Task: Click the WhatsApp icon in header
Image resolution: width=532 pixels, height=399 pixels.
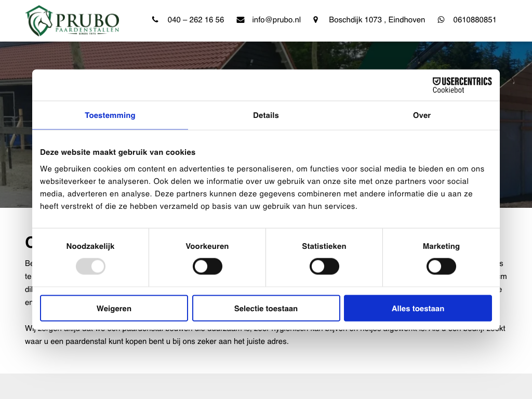Action: [441, 20]
